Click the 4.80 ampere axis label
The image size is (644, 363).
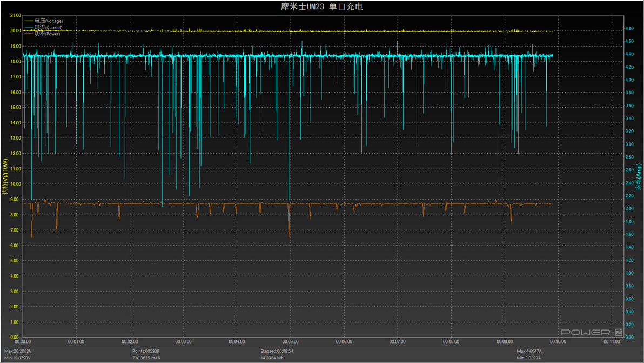coord(629,28)
